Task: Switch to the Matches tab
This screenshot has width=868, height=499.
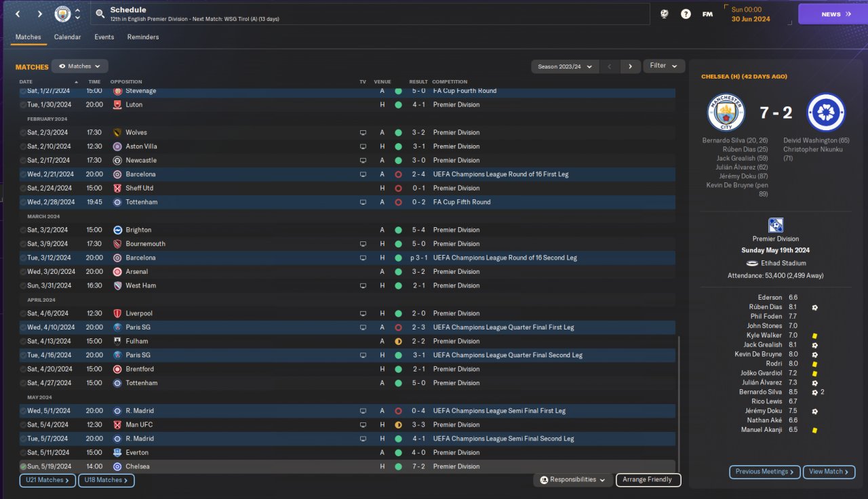Action: point(28,37)
